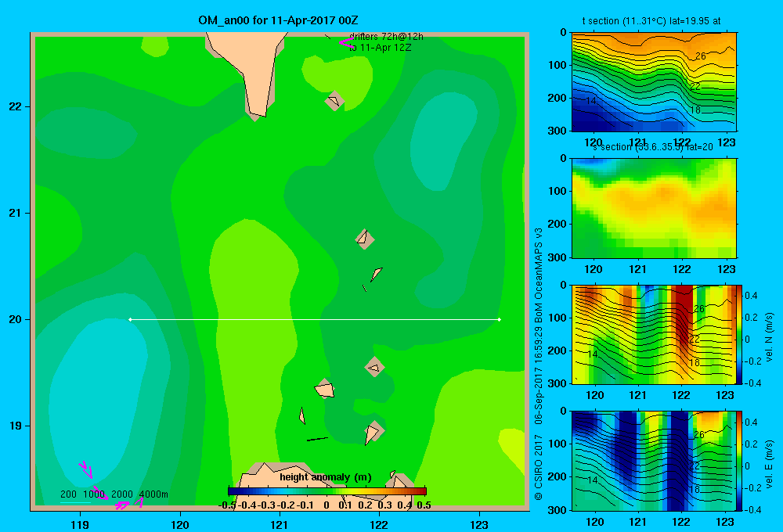Click latitude label 21 on the main map axis

(x=16, y=213)
